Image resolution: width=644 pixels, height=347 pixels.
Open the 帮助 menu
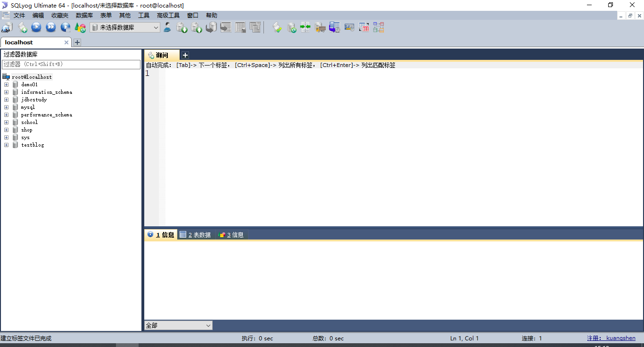pyautogui.click(x=212, y=16)
